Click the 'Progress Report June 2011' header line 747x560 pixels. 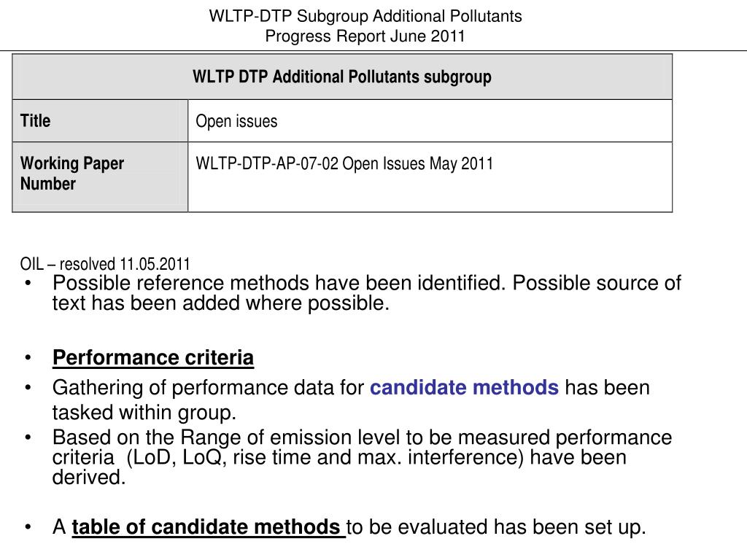[x=365, y=36]
